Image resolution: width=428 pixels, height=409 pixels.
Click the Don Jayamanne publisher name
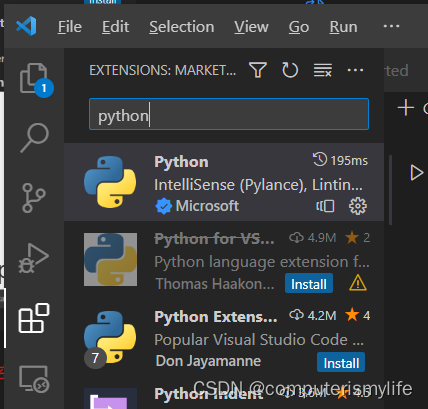[x=208, y=361]
